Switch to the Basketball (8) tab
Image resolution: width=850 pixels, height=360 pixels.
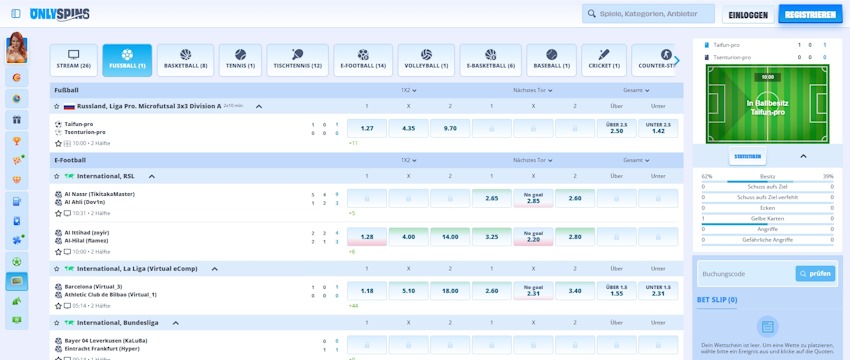pyautogui.click(x=185, y=60)
